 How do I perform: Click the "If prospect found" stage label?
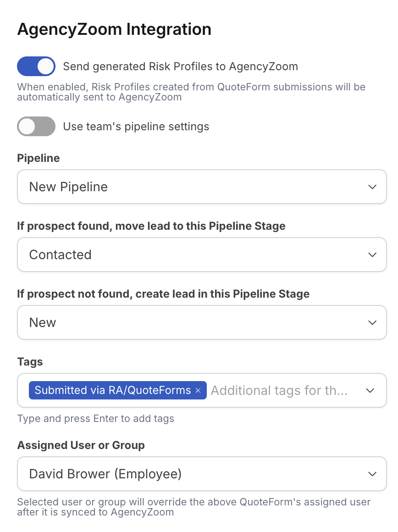151,226
